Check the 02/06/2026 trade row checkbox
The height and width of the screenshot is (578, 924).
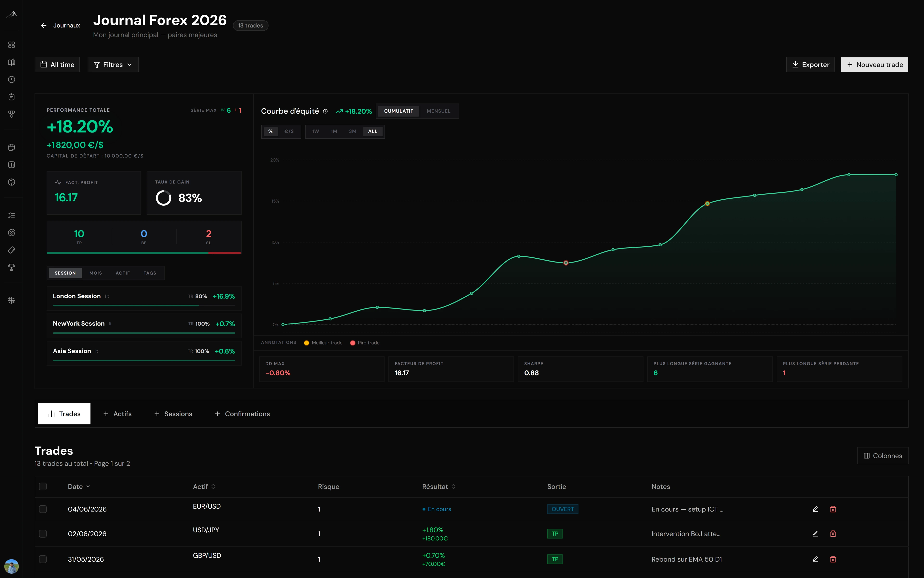coord(43,534)
